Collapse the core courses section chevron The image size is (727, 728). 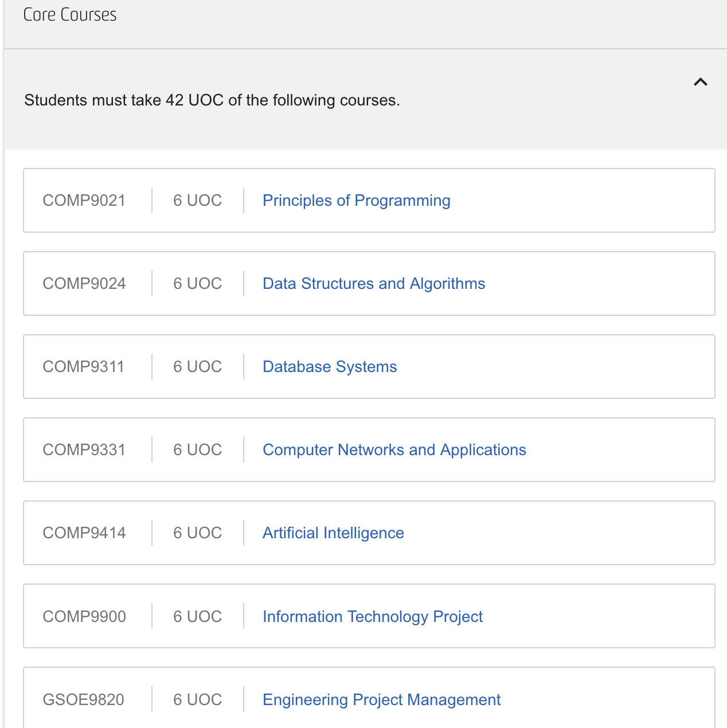pyautogui.click(x=700, y=82)
